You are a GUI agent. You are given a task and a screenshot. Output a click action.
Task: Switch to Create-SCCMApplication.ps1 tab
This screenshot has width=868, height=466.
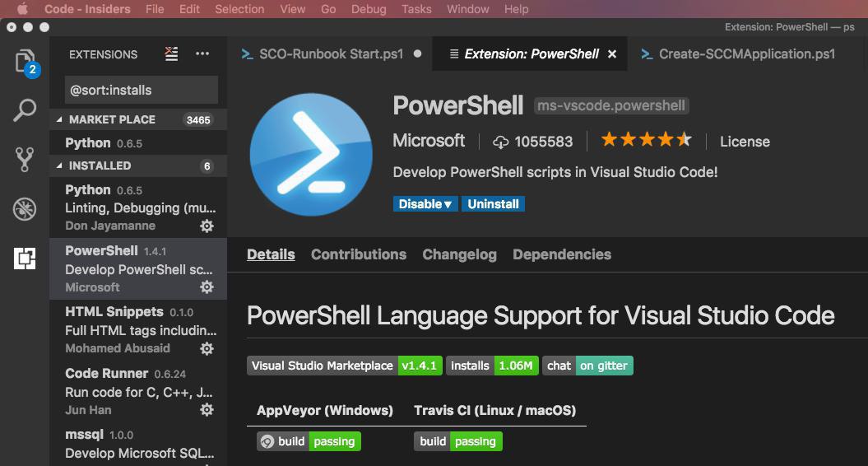click(x=747, y=54)
